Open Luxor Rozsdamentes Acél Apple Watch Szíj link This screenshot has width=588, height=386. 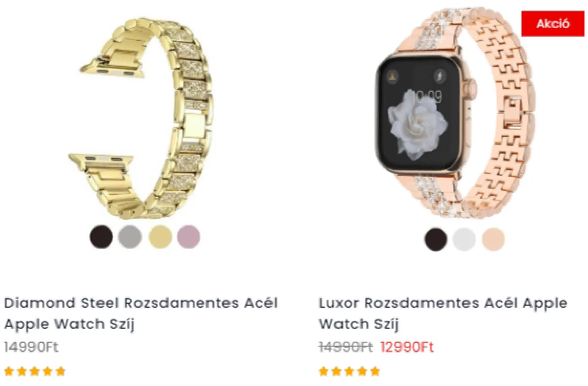click(443, 313)
